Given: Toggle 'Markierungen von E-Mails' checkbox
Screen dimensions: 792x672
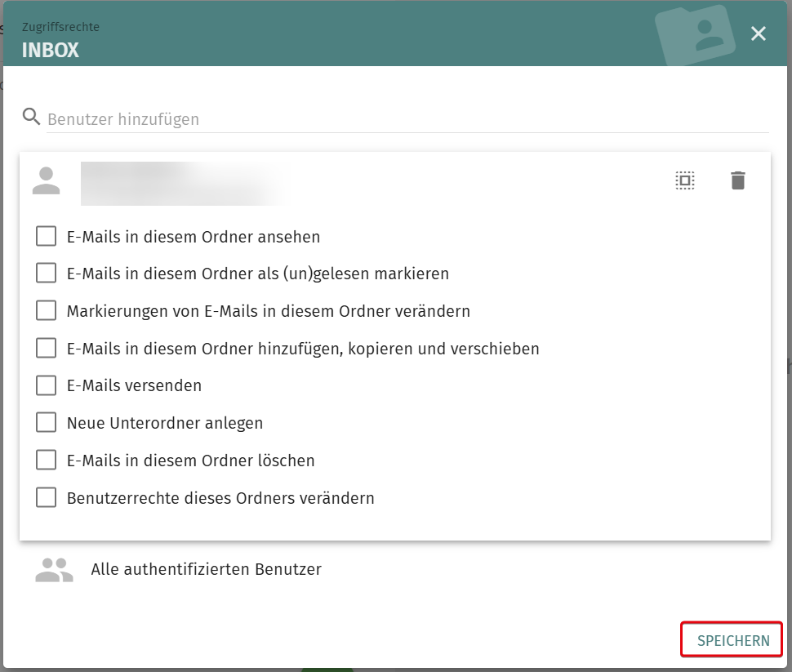Looking at the screenshot, I should tap(47, 311).
